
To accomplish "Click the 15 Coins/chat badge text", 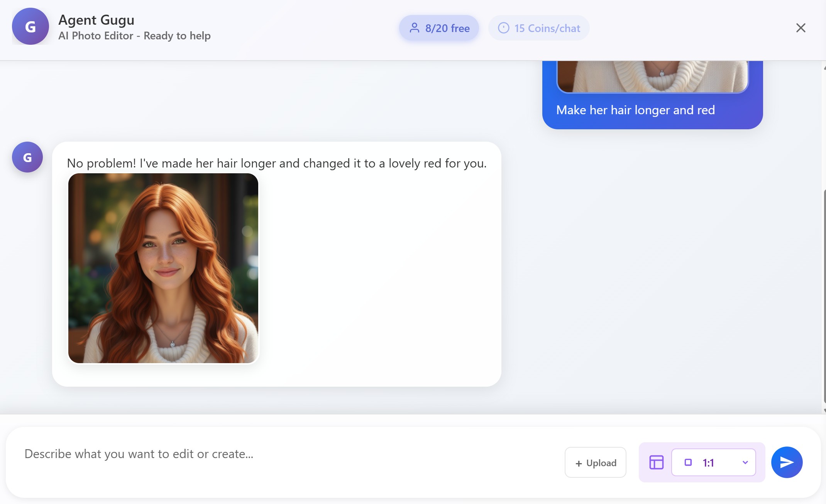I will [x=547, y=28].
